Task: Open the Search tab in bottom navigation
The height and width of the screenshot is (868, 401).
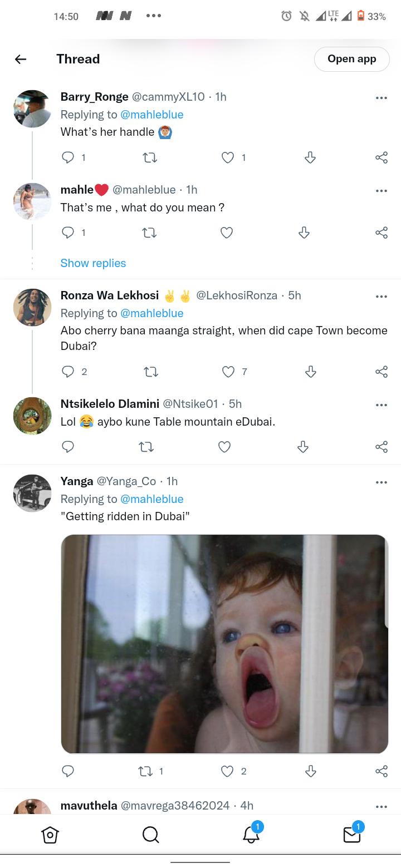Action: click(x=150, y=835)
